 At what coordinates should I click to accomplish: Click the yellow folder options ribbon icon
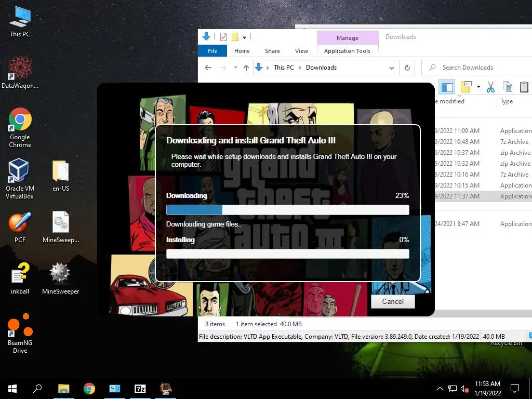[466, 87]
